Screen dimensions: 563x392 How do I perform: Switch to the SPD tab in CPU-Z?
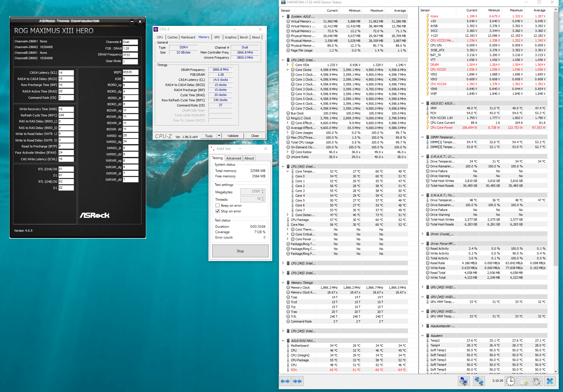(217, 37)
